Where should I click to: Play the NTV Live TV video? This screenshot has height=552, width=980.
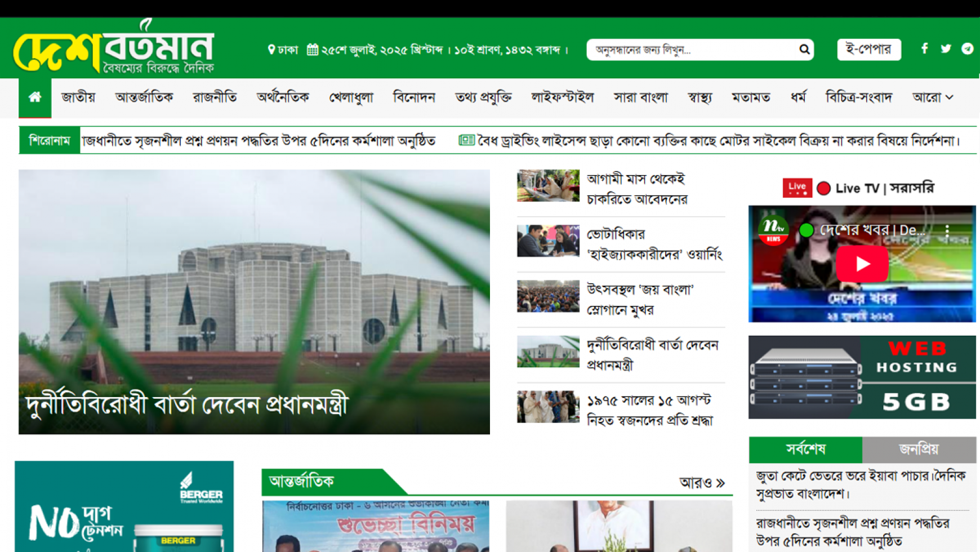[x=862, y=264]
